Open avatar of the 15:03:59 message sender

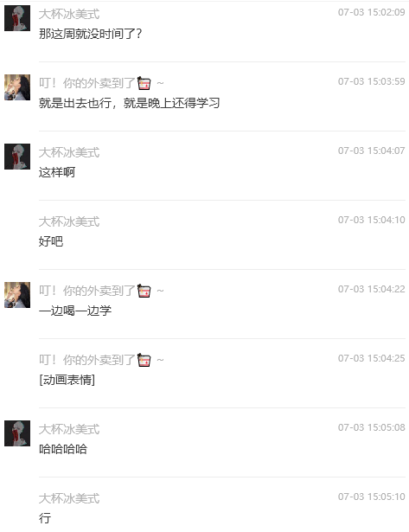pos(17,87)
